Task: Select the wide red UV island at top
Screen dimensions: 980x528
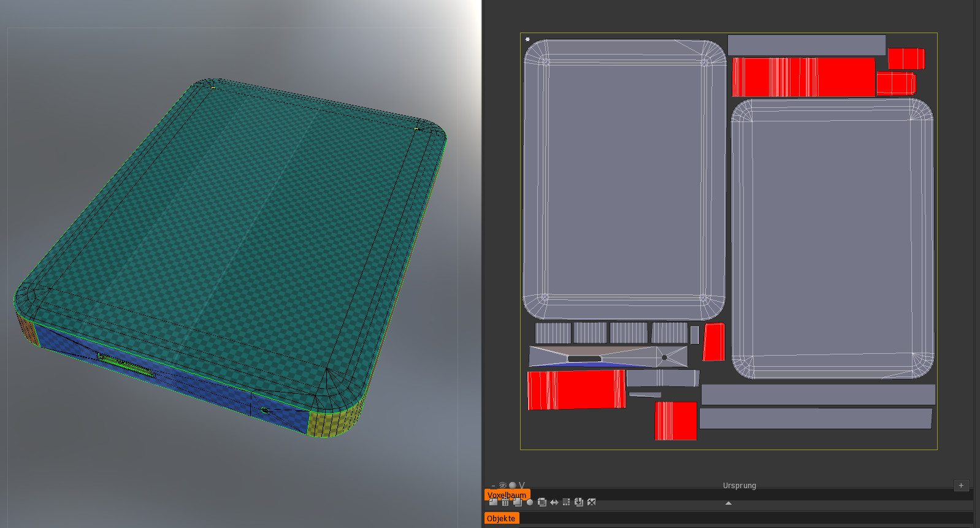Action: [803, 77]
